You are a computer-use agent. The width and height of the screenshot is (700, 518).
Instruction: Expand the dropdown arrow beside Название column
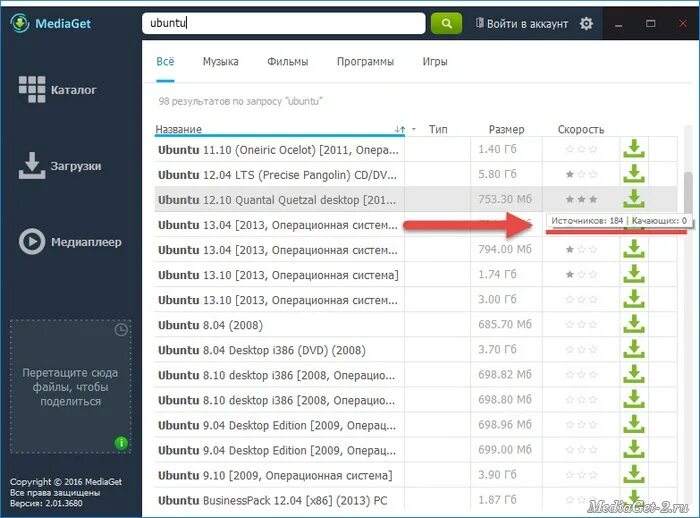[x=414, y=129]
